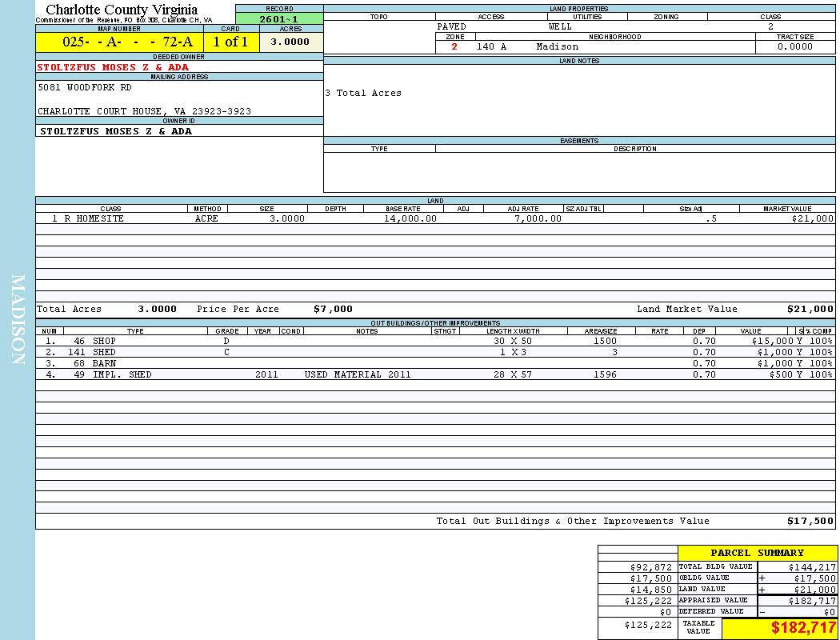This screenshot has width=840, height=640.
Task: Select the BARN outbuilding row
Action: (104, 363)
